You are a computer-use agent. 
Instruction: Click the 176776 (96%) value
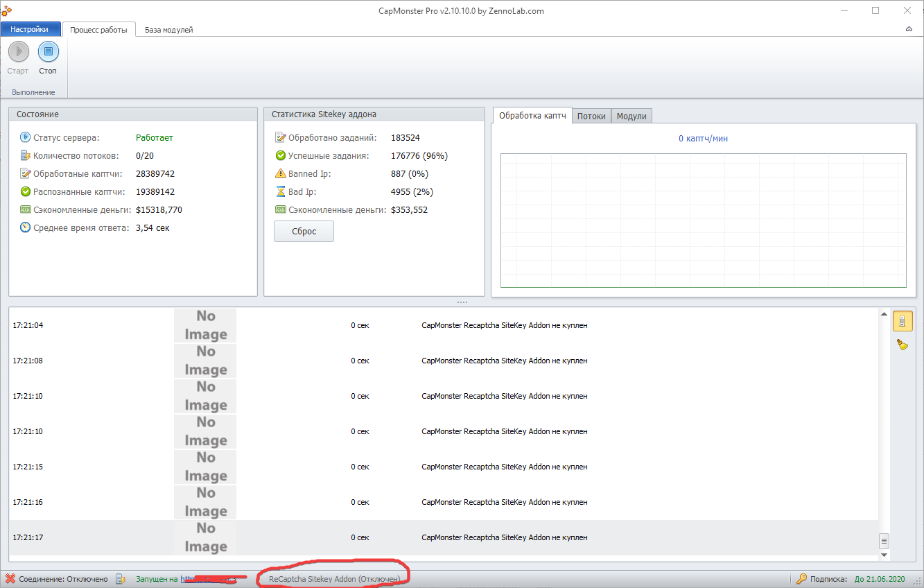(x=419, y=155)
